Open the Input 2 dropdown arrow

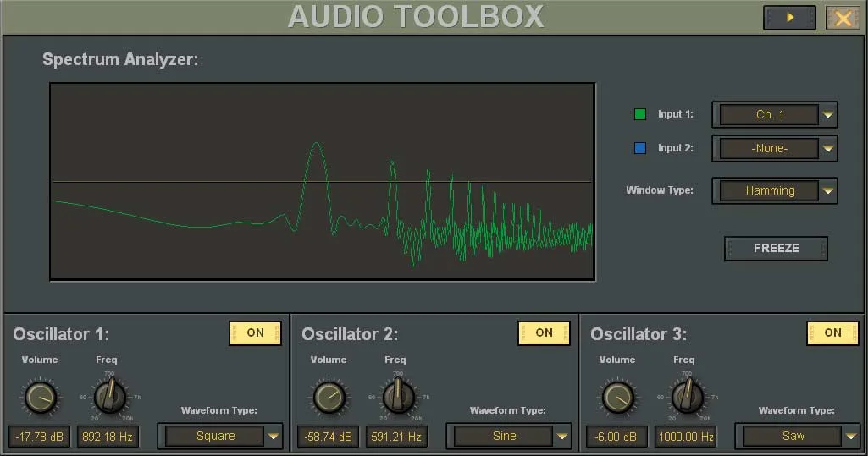pyautogui.click(x=827, y=149)
